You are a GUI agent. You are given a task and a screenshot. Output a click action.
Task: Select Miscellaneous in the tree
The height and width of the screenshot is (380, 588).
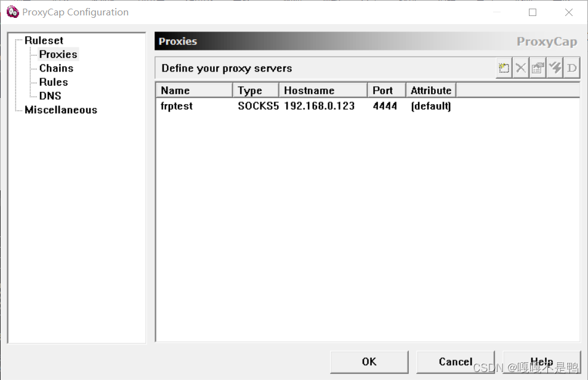click(x=61, y=110)
